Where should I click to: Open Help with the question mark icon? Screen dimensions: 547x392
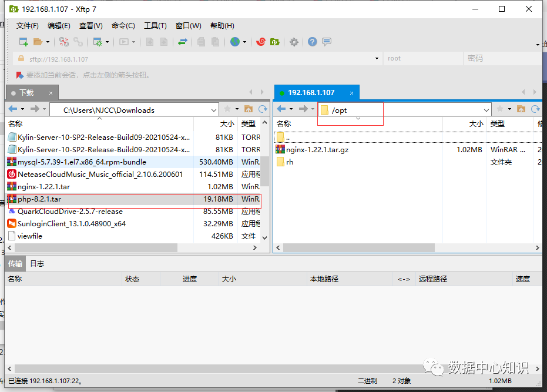pyautogui.click(x=312, y=42)
